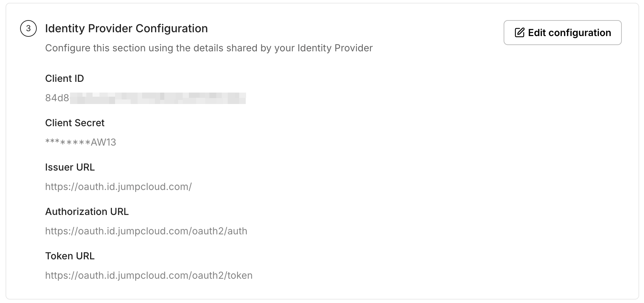Click the blurred Client ID value starting 84d8
Image resolution: width=644 pixels, height=303 pixels.
click(146, 98)
